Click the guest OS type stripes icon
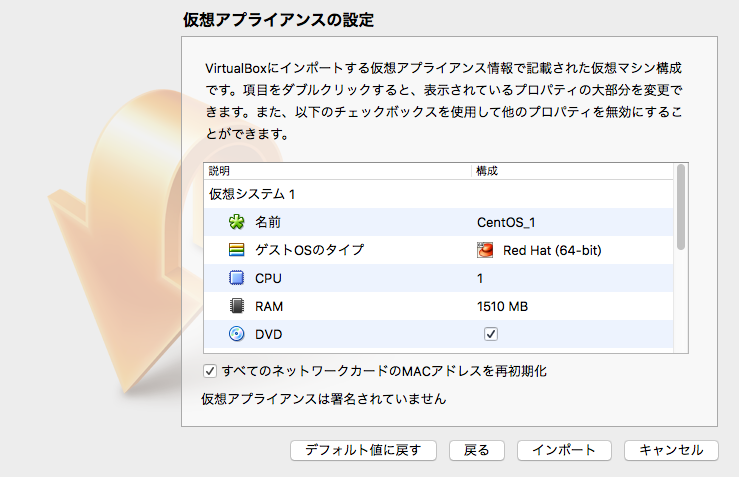Screen dimensions: 739x477 coord(237,250)
